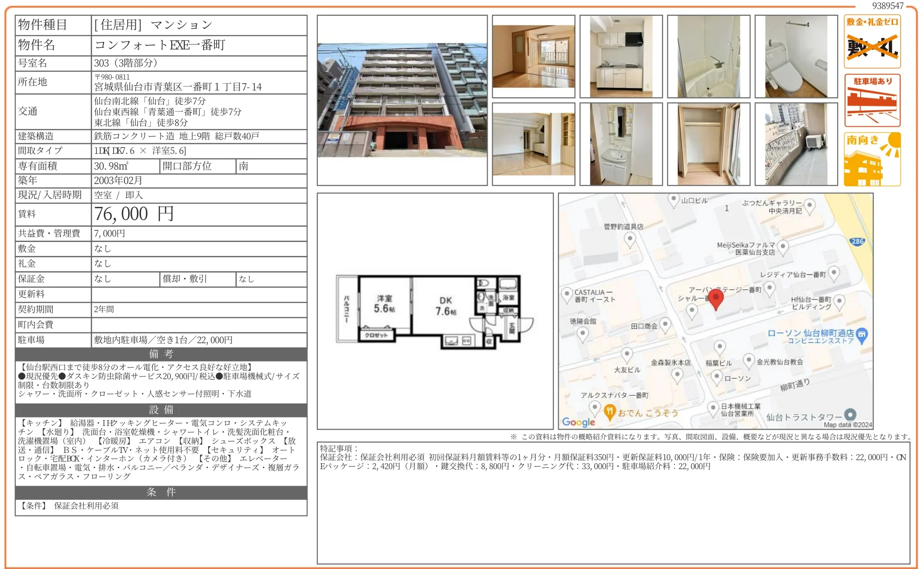
Task: Click the Google logo on map
Action: click(x=578, y=422)
